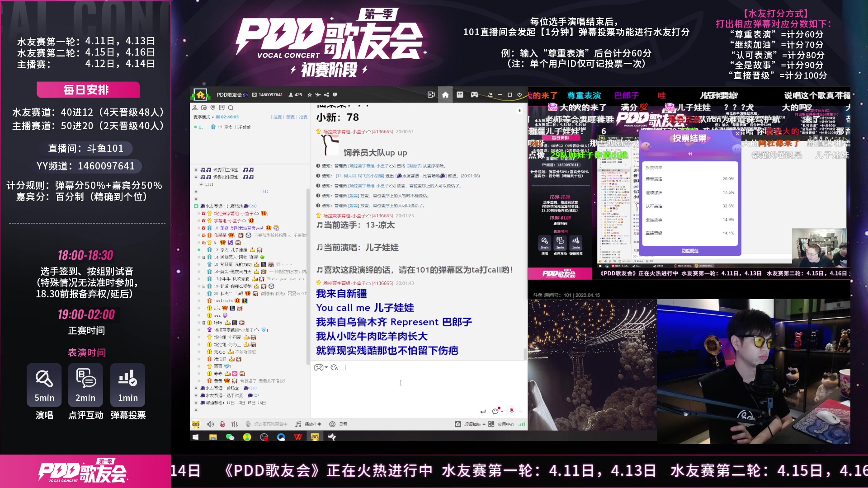The image size is (868, 488).
Task: Click the download-to-tray icon in title bar
Action: (490, 95)
